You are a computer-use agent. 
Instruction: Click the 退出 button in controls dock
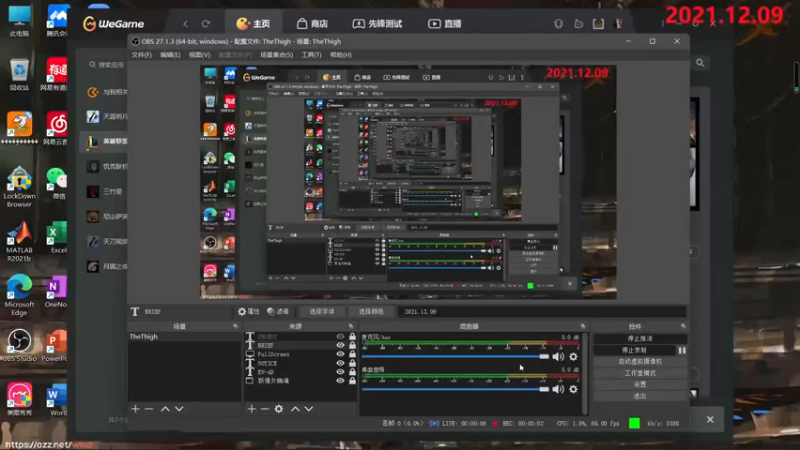640,396
